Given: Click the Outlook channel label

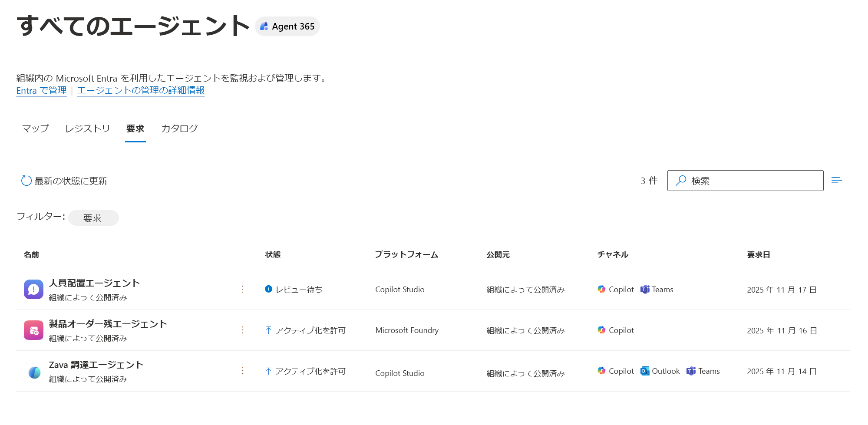Looking at the screenshot, I should (666, 371).
